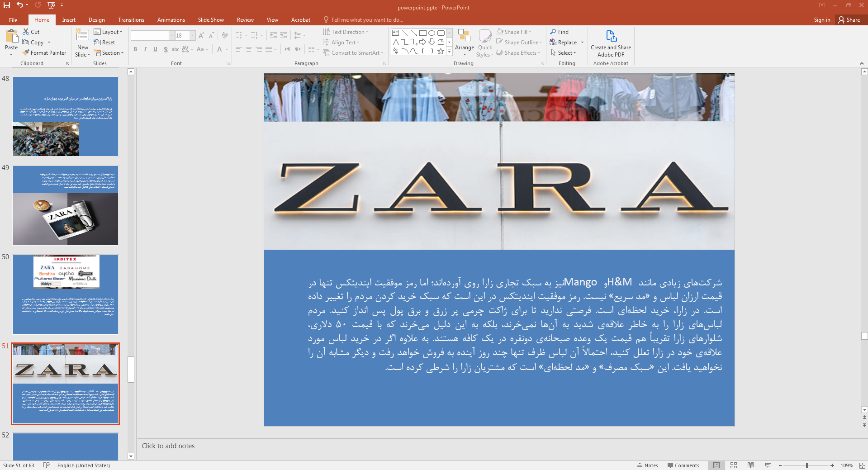
Task: Click the Save icon in quick access toolbar
Action: pyautogui.click(x=7, y=5)
